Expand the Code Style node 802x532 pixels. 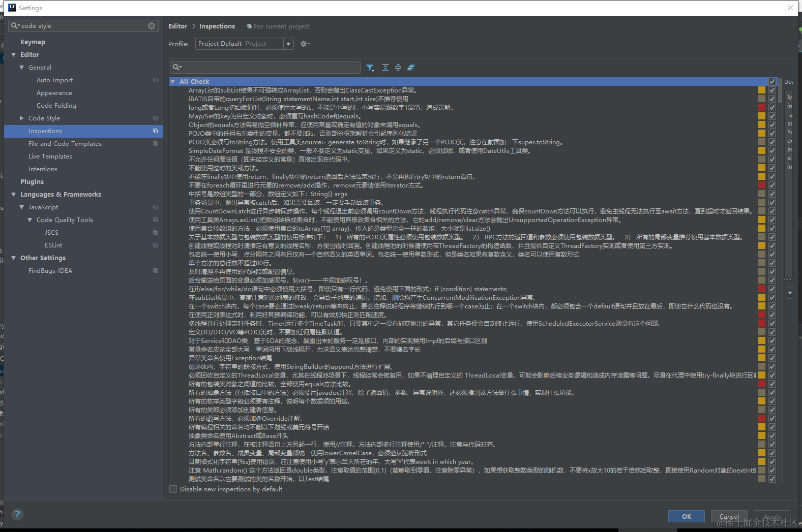pyautogui.click(x=22, y=118)
